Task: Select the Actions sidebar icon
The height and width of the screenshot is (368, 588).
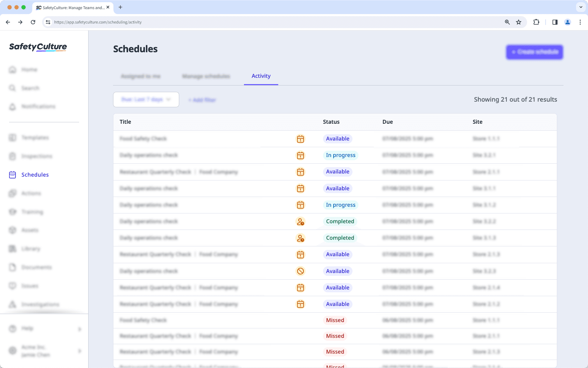Action: click(13, 193)
